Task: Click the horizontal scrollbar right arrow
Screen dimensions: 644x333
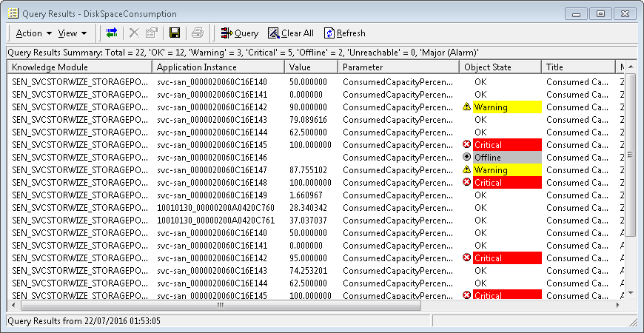Action: tap(617, 305)
